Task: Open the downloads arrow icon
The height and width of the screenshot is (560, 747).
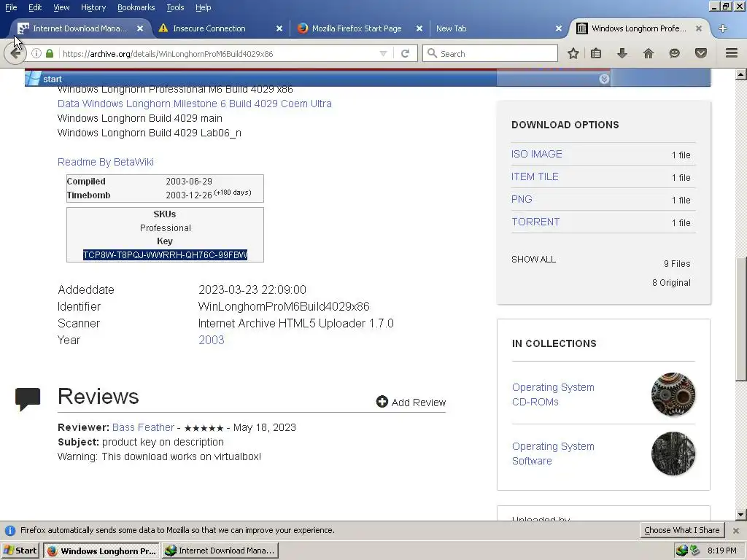Action: 622,53
